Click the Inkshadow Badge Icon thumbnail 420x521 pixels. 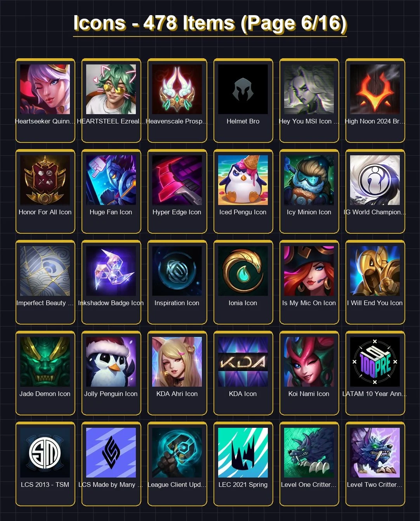coord(111,271)
